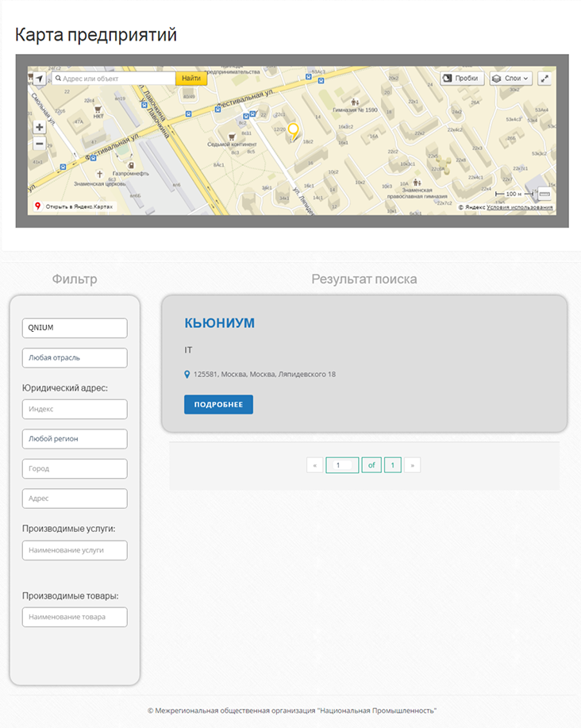Click the Наименование товара field
The height and width of the screenshot is (728, 581).
click(75, 617)
